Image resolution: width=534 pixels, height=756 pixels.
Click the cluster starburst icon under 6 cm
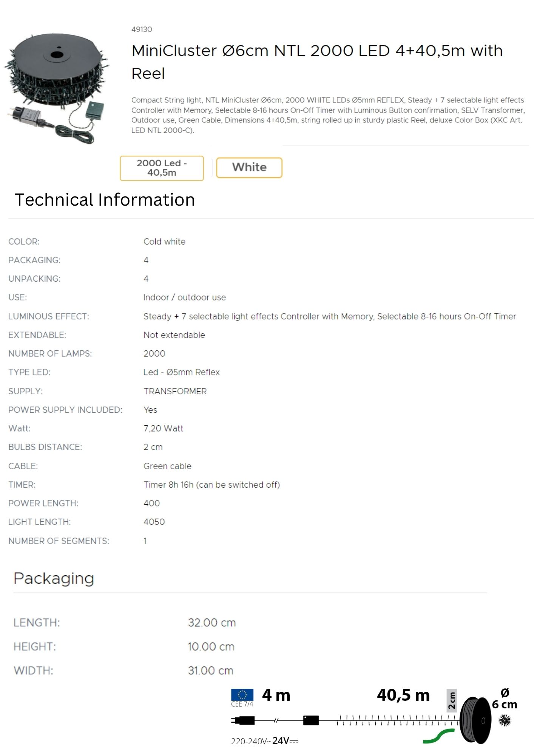point(505,720)
